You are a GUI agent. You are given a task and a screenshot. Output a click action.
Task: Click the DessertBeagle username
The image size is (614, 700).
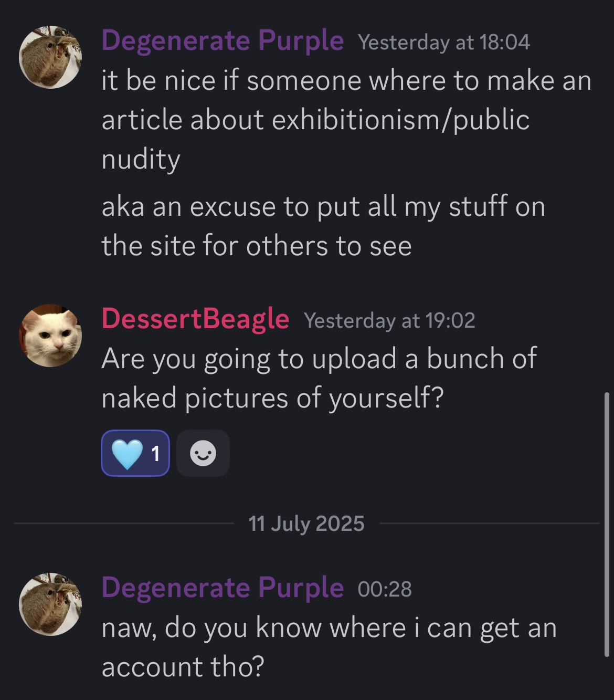point(195,319)
